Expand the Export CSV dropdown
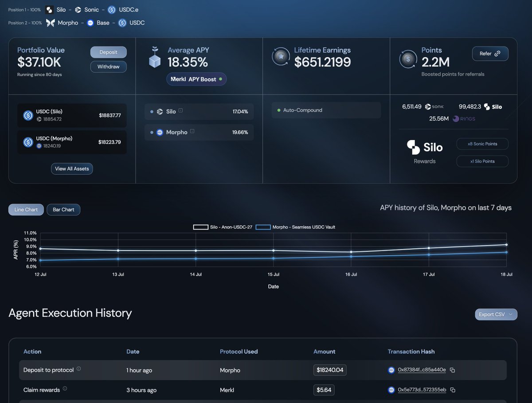This screenshot has height=403, width=532. (496, 314)
